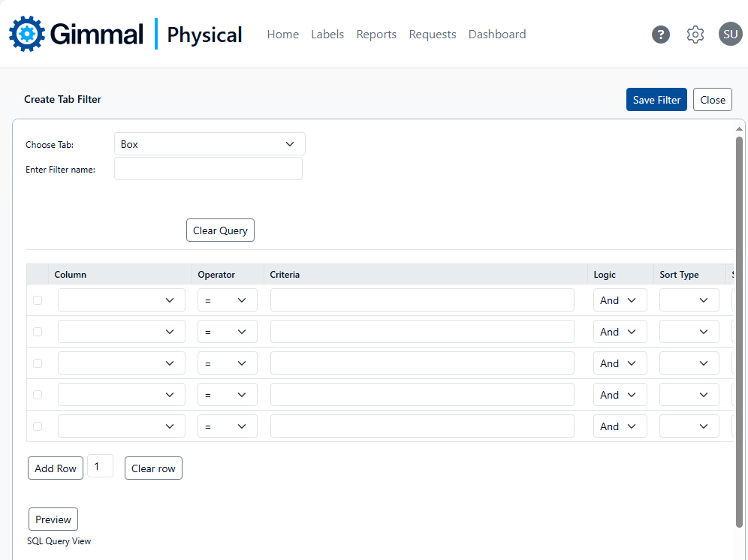Tick the fourth filter row checkbox
748x560 pixels.
38,395
